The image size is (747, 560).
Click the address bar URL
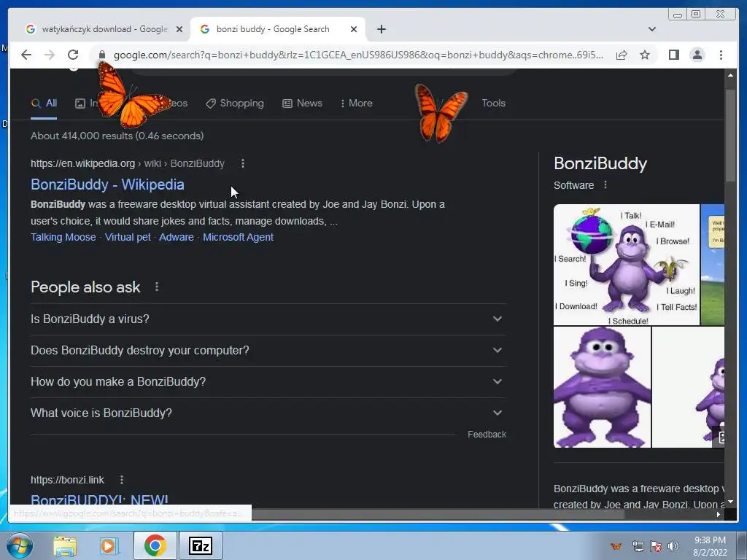(357, 55)
